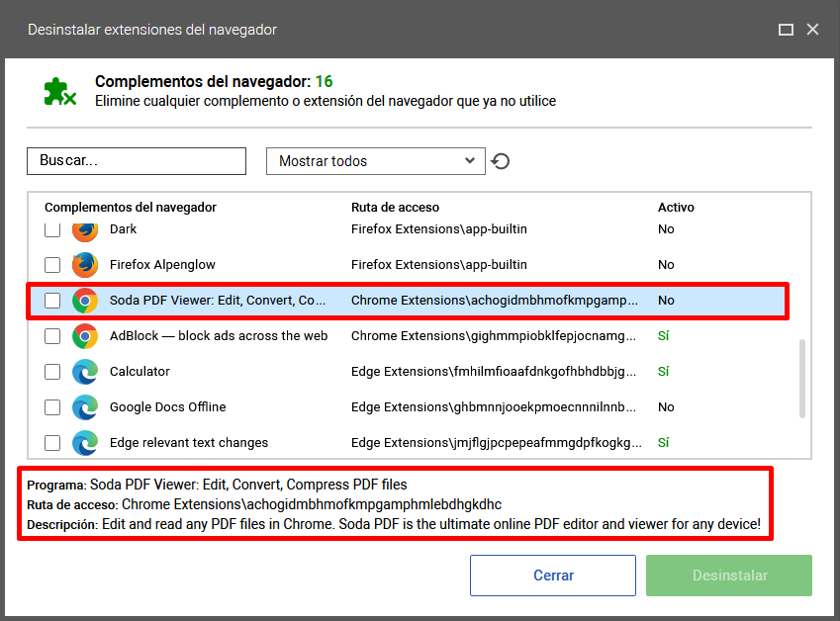Select the Firefox Alpenglow row name
Image resolution: width=840 pixels, height=621 pixels.
(x=162, y=264)
